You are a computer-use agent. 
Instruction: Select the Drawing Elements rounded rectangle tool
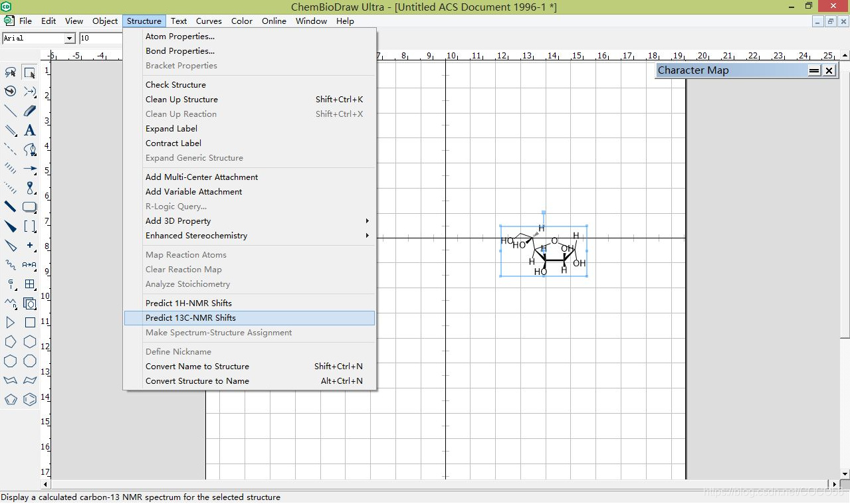click(30, 207)
